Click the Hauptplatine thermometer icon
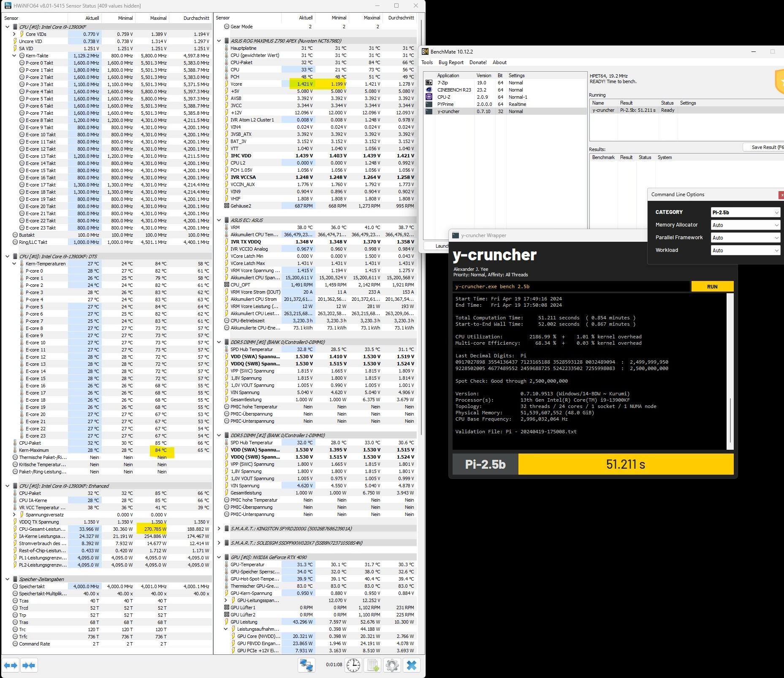This screenshot has width=784, height=678. point(227,48)
